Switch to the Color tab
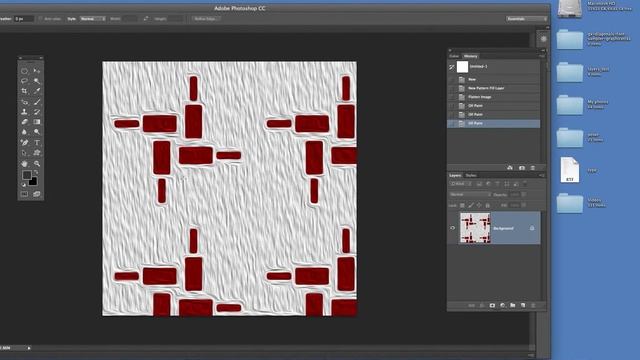The width and height of the screenshot is (640, 360). click(x=454, y=56)
